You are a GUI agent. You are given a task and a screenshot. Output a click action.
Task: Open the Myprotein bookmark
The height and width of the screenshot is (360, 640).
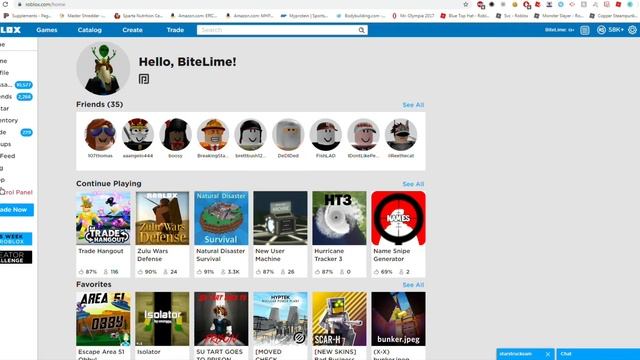click(x=304, y=16)
